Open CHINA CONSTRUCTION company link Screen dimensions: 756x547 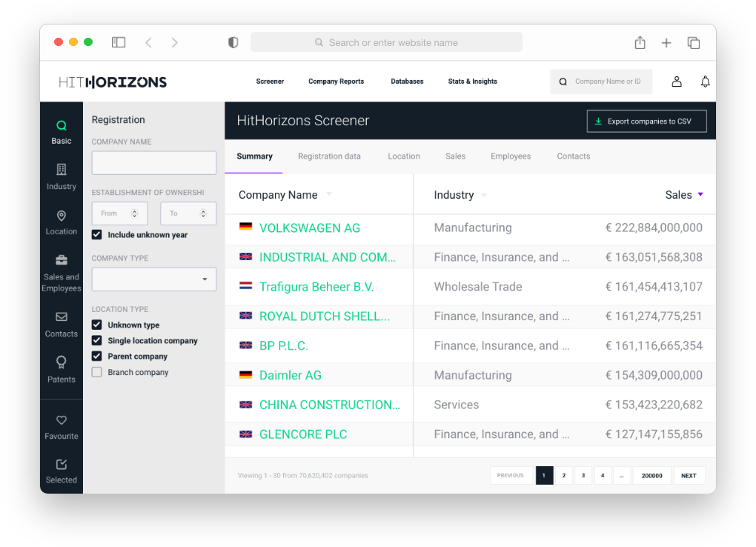[x=330, y=405]
